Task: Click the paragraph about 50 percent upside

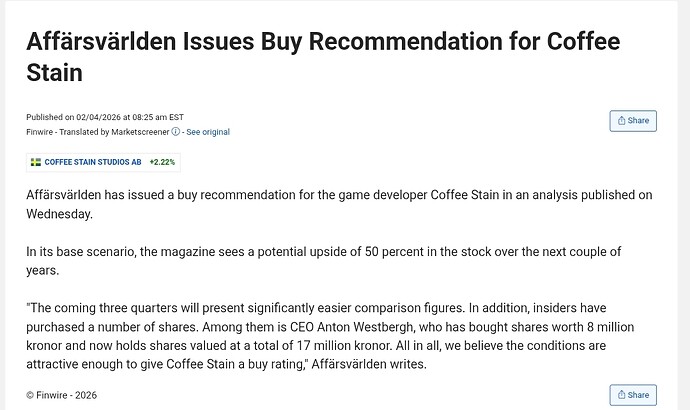Action: (x=339, y=259)
